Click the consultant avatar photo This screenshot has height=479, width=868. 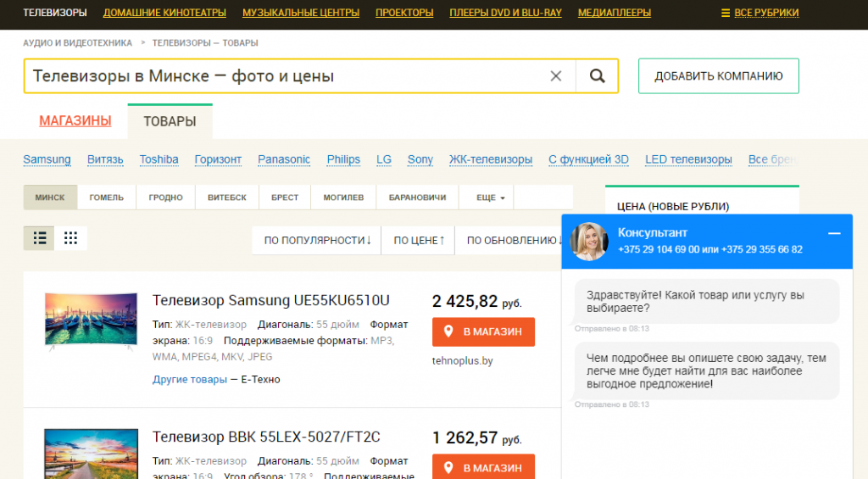click(588, 242)
